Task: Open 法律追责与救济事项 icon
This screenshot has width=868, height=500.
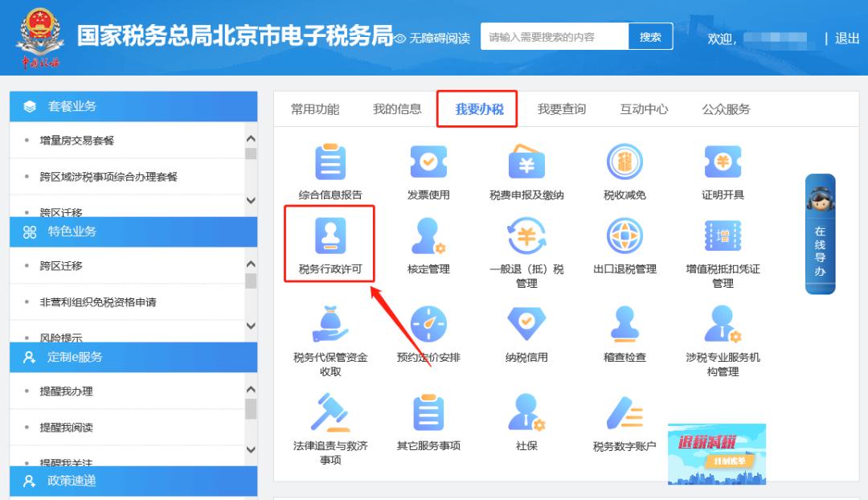Action: tap(330, 412)
